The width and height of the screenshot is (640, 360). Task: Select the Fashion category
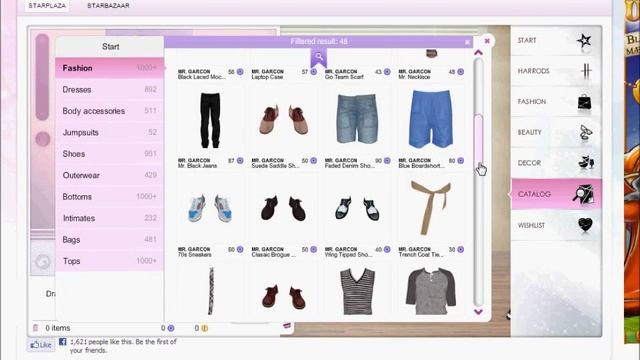(x=109, y=68)
